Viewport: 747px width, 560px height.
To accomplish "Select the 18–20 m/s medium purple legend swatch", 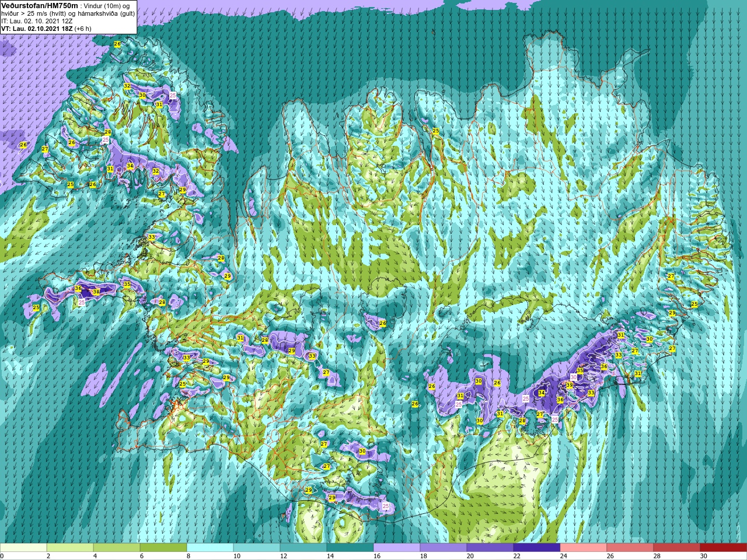I will 444,548.
